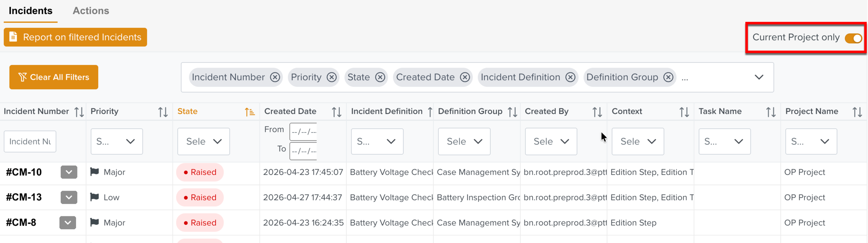This screenshot has height=243, width=868.
Task: Click the date 2026-04-23 16:24:35
Action: (303, 223)
